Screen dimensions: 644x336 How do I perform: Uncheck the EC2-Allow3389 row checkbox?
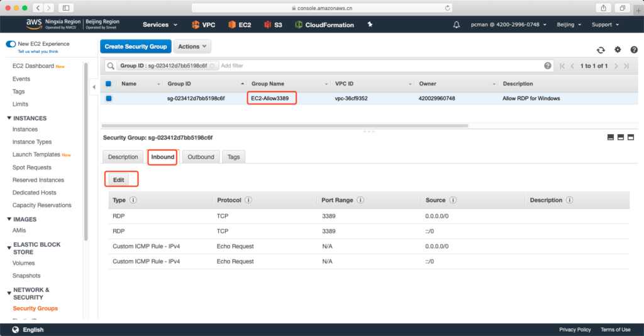click(x=109, y=98)
